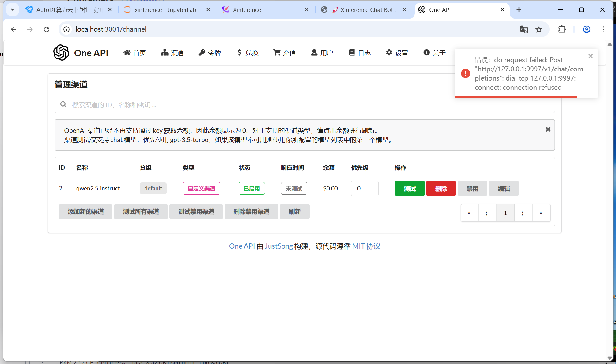Viewport: 616px width, 364px height.
Task: Open the 渠道 channel menu item
Action: click(x=172, y=53)
